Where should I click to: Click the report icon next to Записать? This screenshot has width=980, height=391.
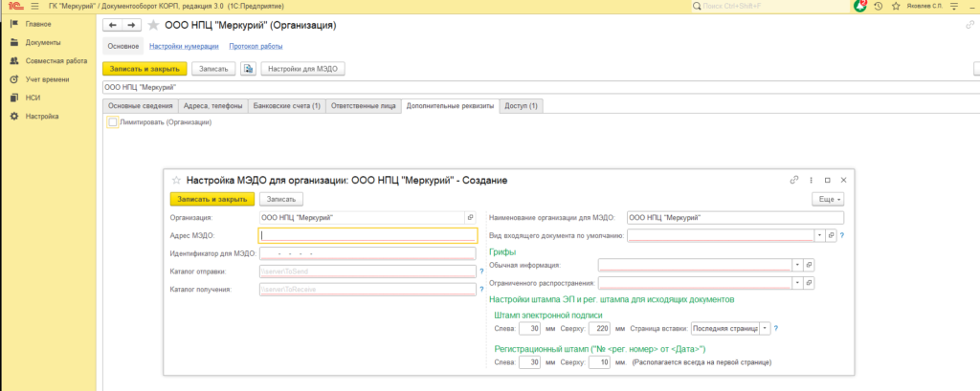pos(248,69)
